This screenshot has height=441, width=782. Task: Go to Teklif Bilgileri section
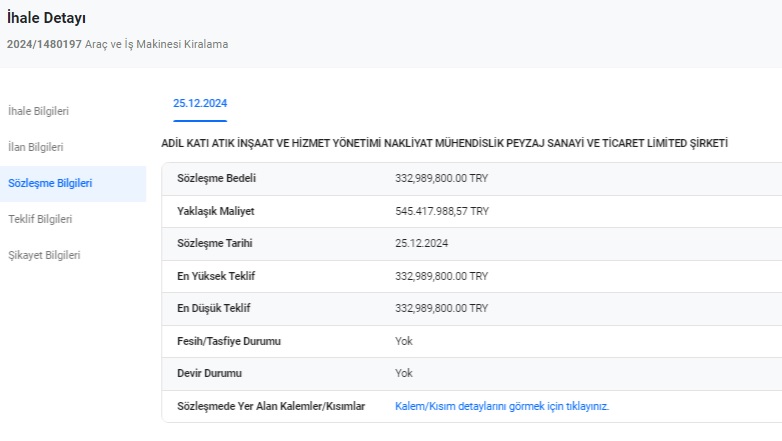pos(40,219)
